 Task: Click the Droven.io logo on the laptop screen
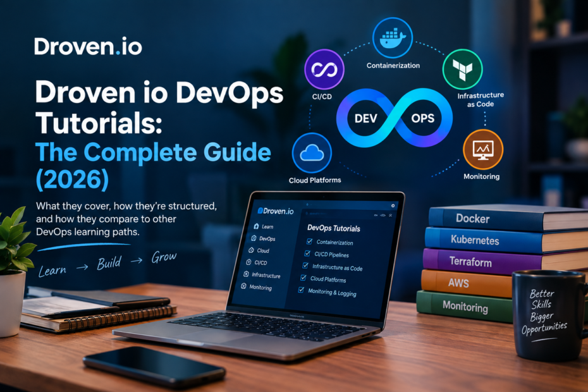coord(276,211)
